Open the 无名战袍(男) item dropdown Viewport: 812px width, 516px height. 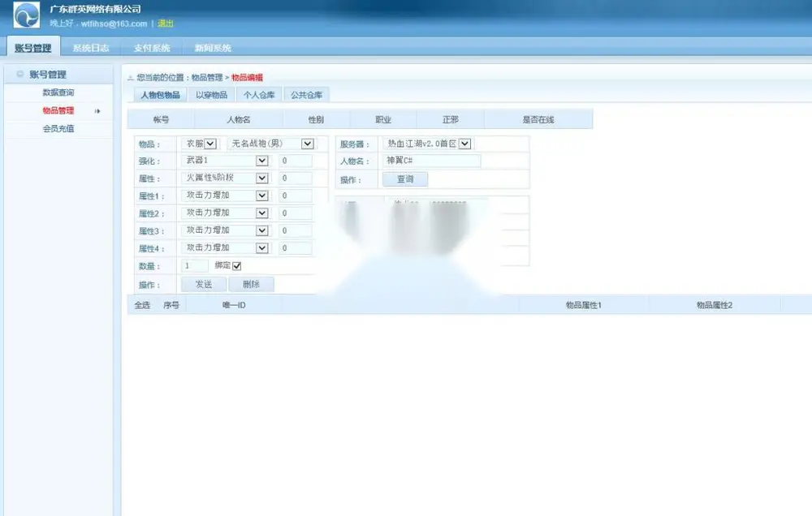click(308, 144)
